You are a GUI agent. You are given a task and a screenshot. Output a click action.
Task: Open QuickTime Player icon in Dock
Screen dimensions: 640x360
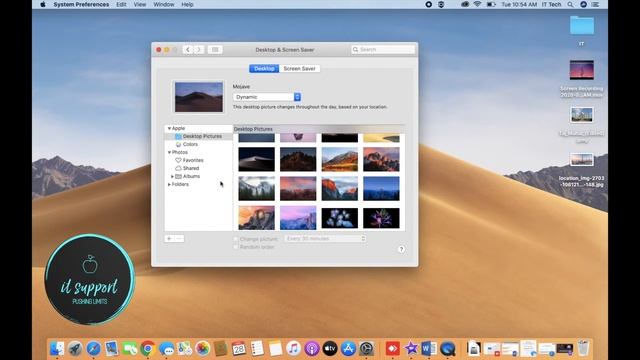click(x=448, y=349)
